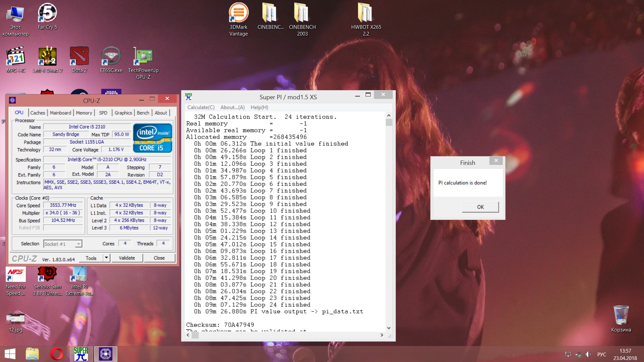Image resolution: width=644 pixels, height=362 pixels.
Task: Click the РУС language indicator
Action: 601,354
